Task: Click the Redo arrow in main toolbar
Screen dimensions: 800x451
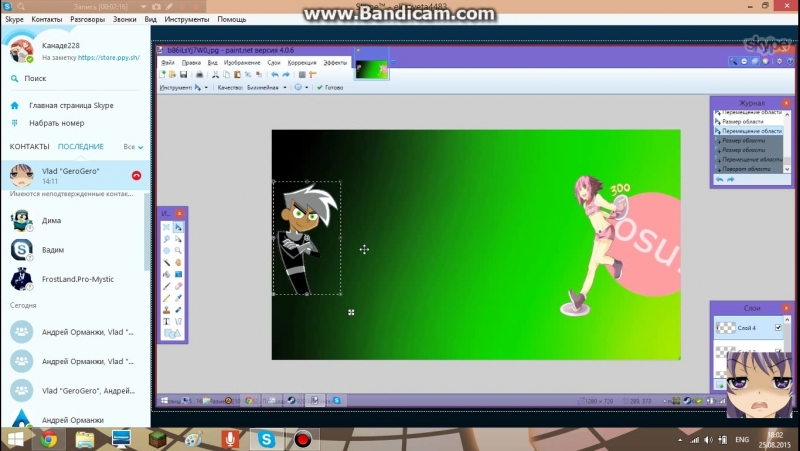Action: click(x=286, y=74)
